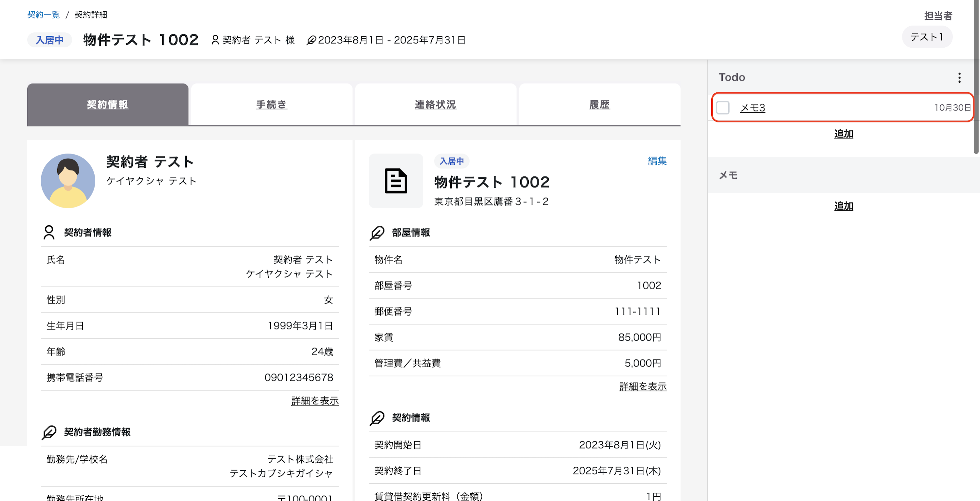This screenshot has width=980, height=501.
Task: Expand 詳細を表示 under 部屋情報
Action: 643,386
